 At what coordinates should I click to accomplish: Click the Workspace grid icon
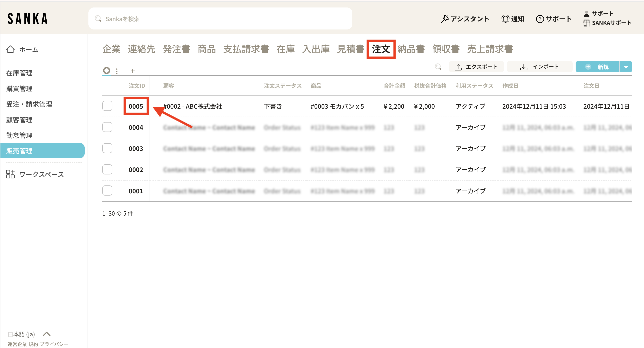click(x=10, y=174)
